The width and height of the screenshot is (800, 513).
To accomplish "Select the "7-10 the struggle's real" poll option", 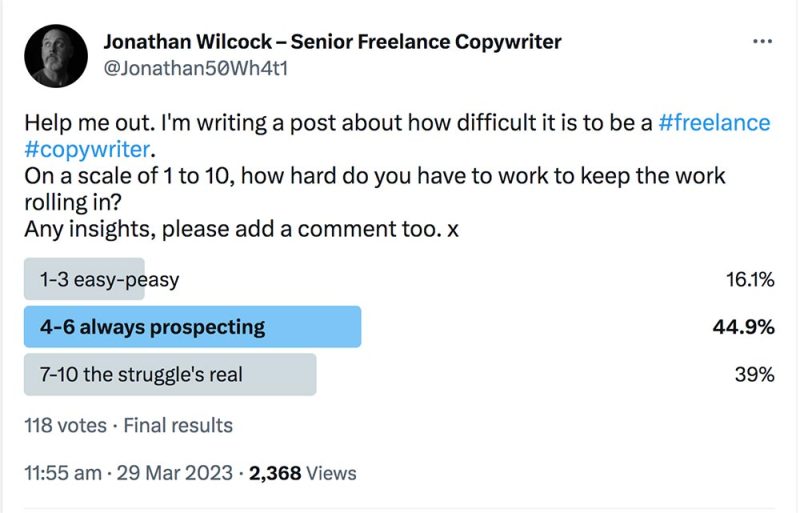I will (x=170, y=375).
